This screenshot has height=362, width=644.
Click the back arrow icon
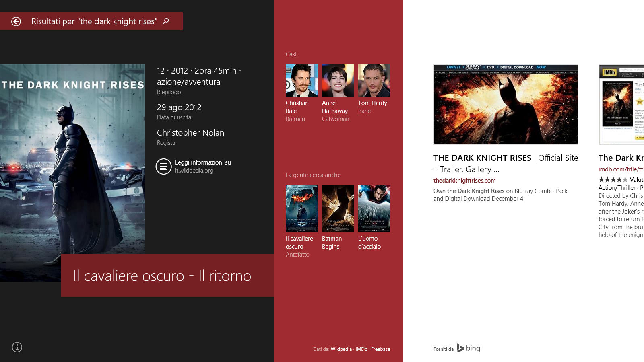pyautogui.click(x=16, y=21)
